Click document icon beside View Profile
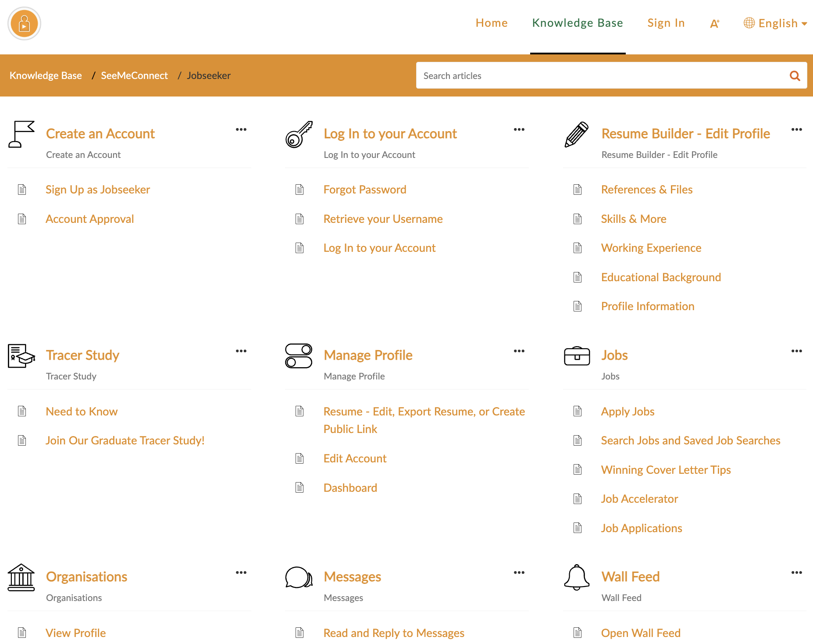 [22, 633]
